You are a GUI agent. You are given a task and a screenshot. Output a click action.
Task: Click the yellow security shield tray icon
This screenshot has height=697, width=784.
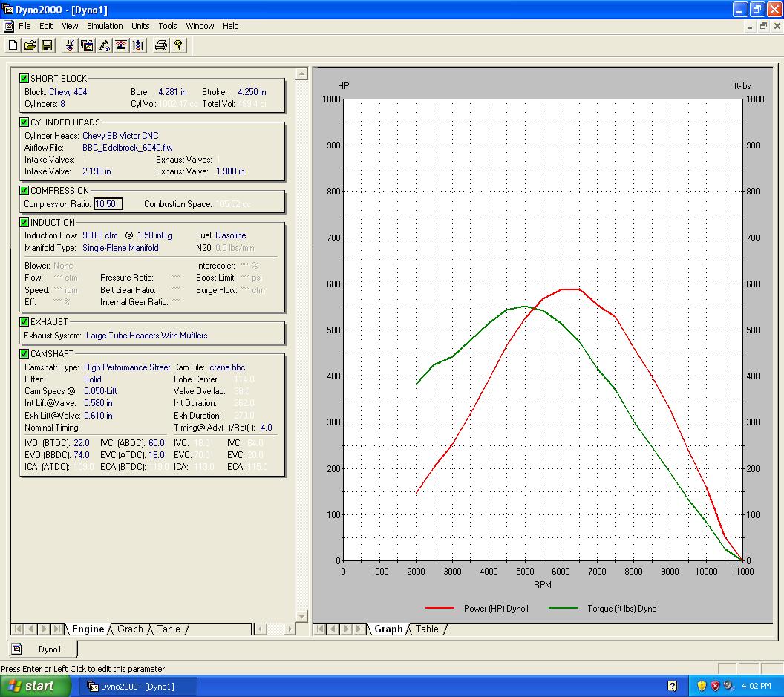702,686
